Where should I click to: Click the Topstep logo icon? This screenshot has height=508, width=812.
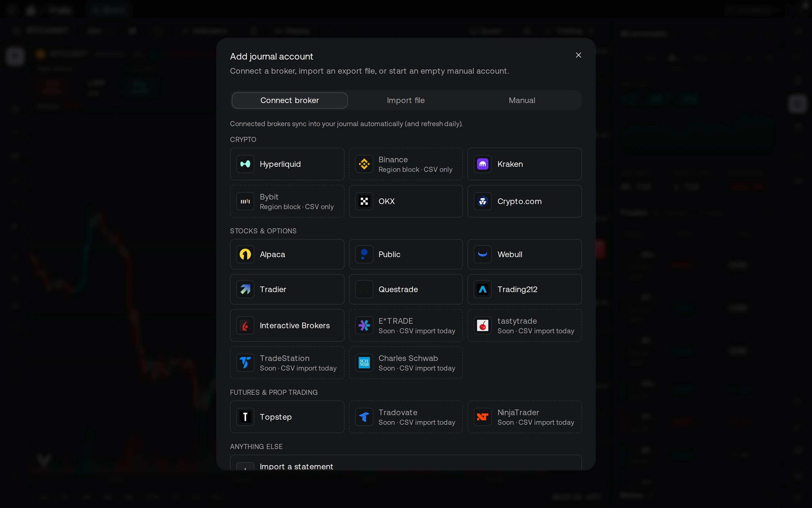(x=245, y=417)
